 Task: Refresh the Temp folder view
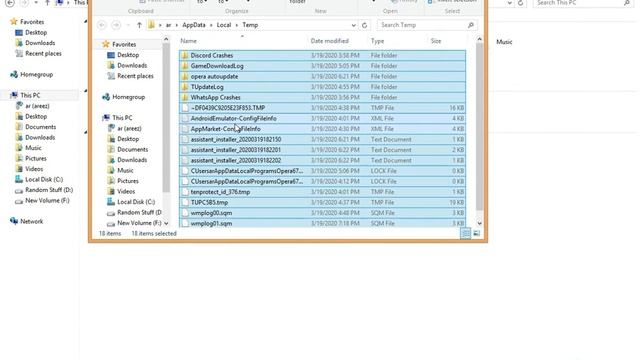pos(364,25)
